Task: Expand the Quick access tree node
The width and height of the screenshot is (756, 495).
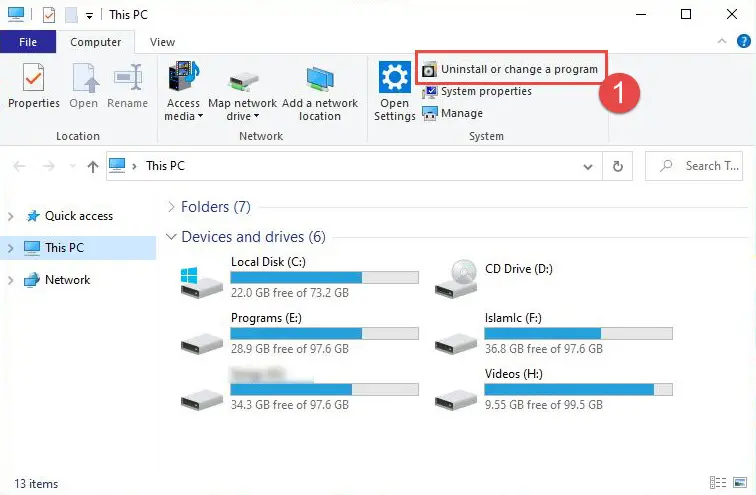Action: 11,216
